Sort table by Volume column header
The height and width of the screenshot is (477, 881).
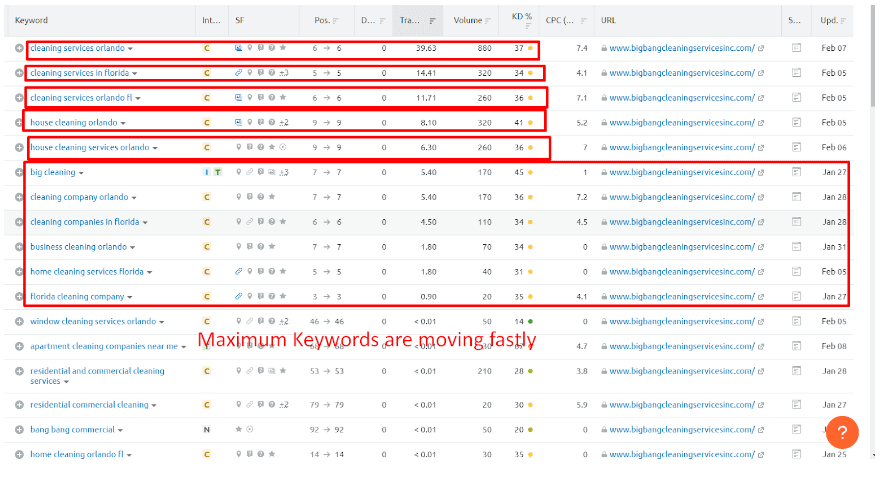tap(472, 20)
